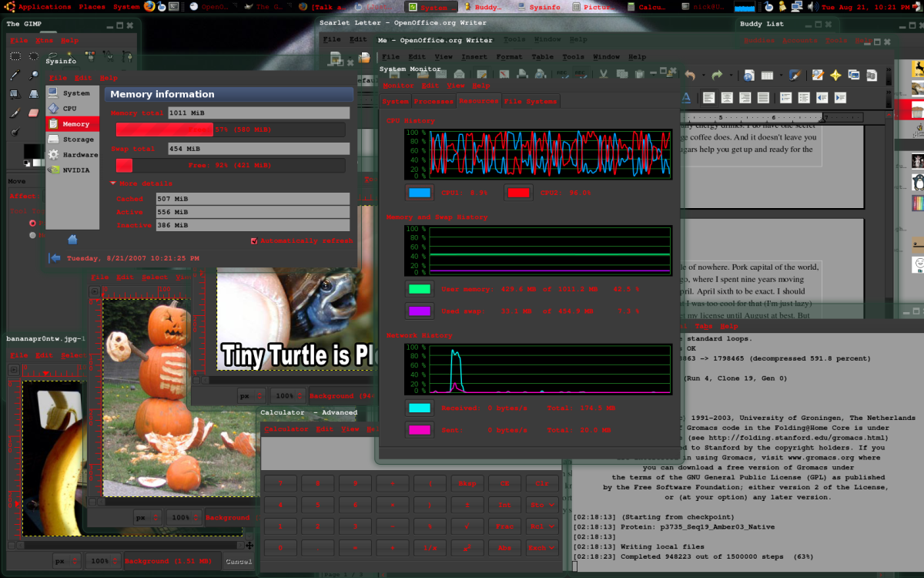924x578 pixels.
Task: Select the first Affect radio button in GIMP
Action: [32, 223]
